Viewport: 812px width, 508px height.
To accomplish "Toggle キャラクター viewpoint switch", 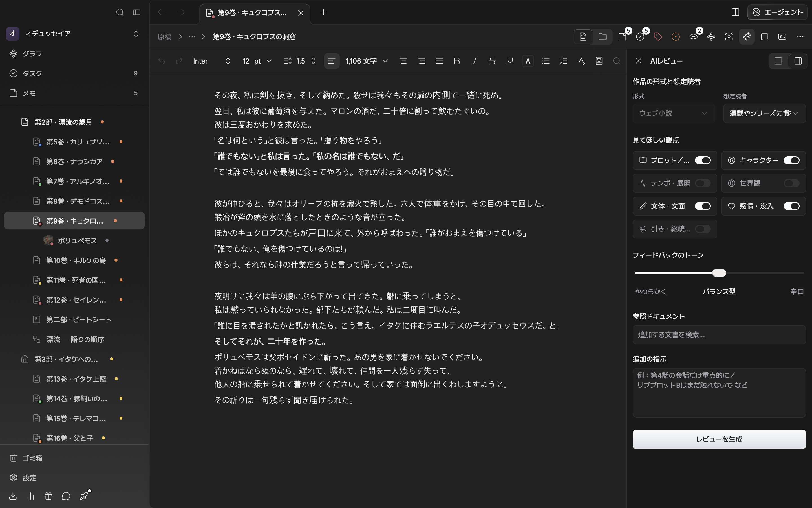I will [791, 160].
